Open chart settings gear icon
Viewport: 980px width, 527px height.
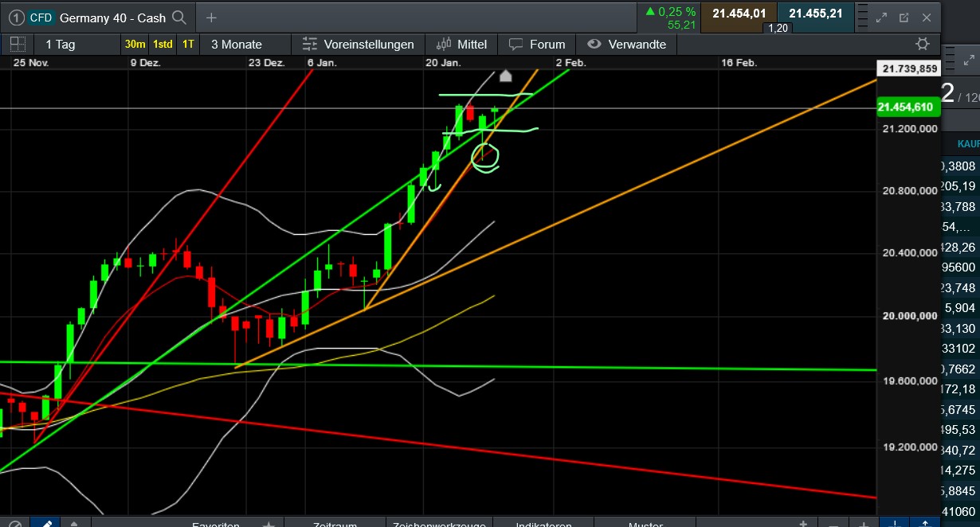click(923, 44)
